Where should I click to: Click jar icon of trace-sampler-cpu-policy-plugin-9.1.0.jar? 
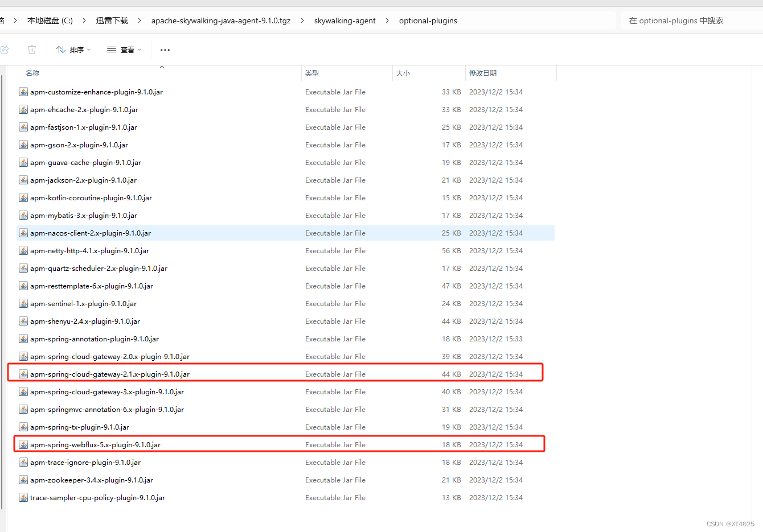[23, 497]
